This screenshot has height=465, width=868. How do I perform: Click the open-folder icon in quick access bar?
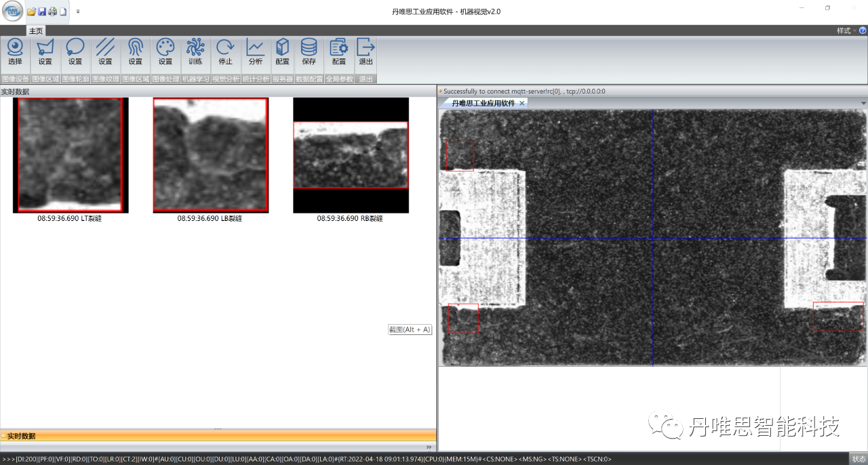(31, 12)
